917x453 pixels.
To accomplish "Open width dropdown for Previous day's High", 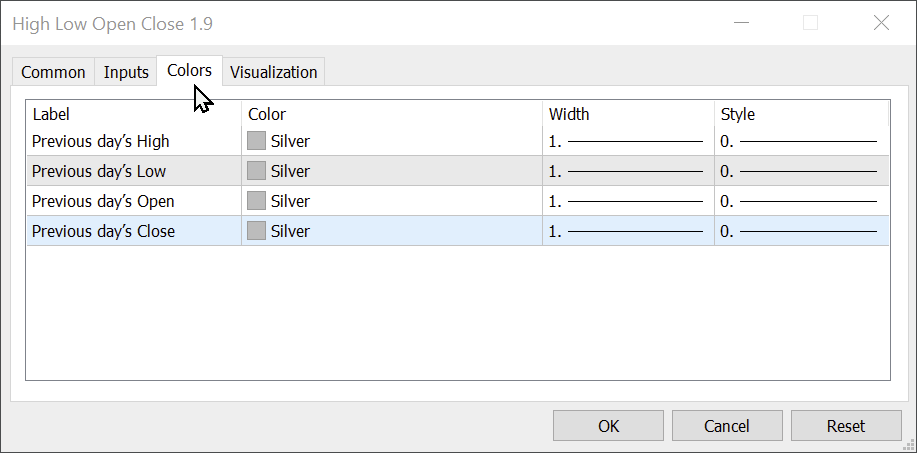I will coord(627,141).
